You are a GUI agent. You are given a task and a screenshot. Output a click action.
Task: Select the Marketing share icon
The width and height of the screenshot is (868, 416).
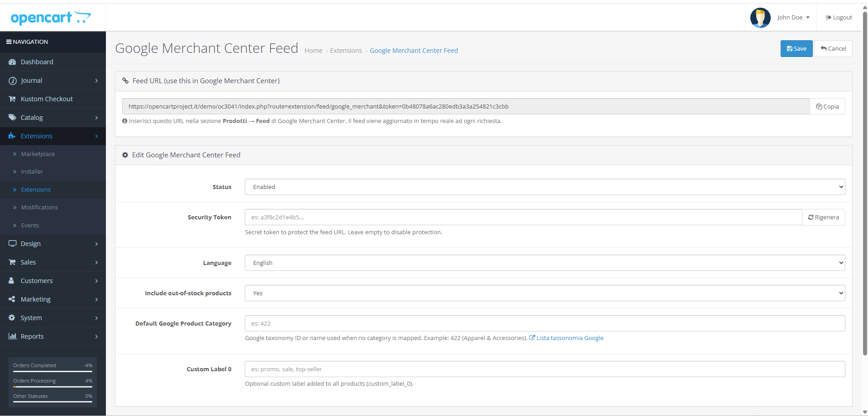(12, 299)
